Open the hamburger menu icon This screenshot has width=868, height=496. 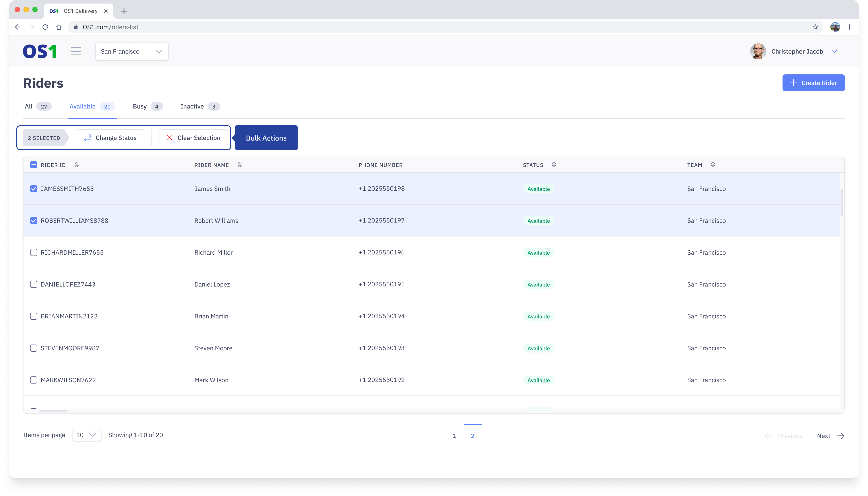coord(76,51)
